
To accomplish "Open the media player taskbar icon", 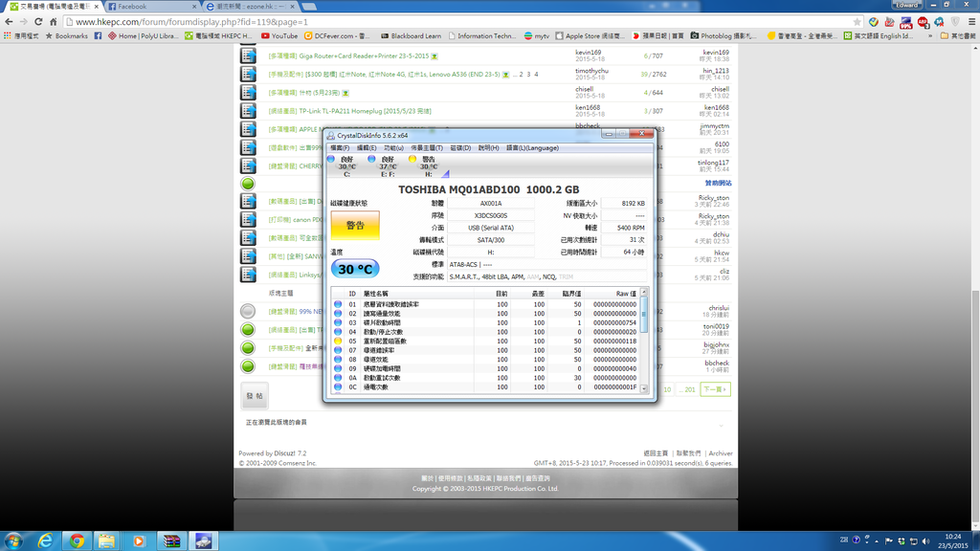I will 139,540.
